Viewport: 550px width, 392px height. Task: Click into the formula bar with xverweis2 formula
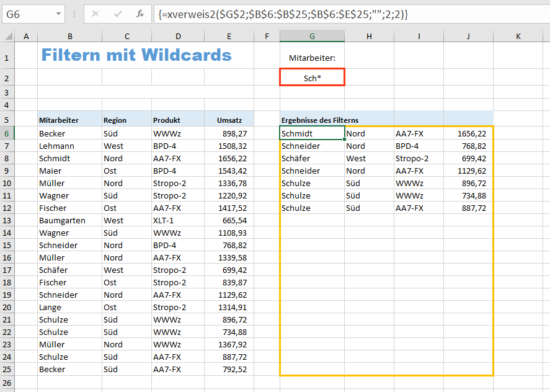(x=352, y=14)
